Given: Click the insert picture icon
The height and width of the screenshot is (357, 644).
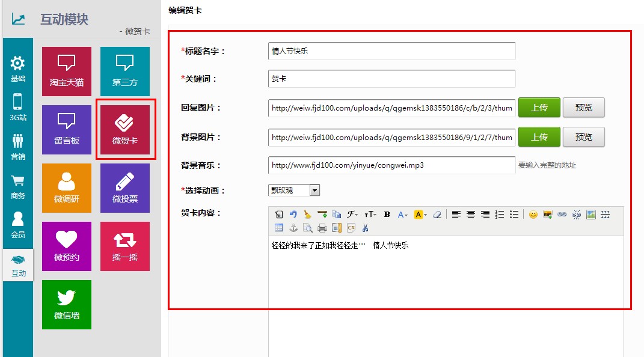Looking at the screenshot, I should [591, 214].
